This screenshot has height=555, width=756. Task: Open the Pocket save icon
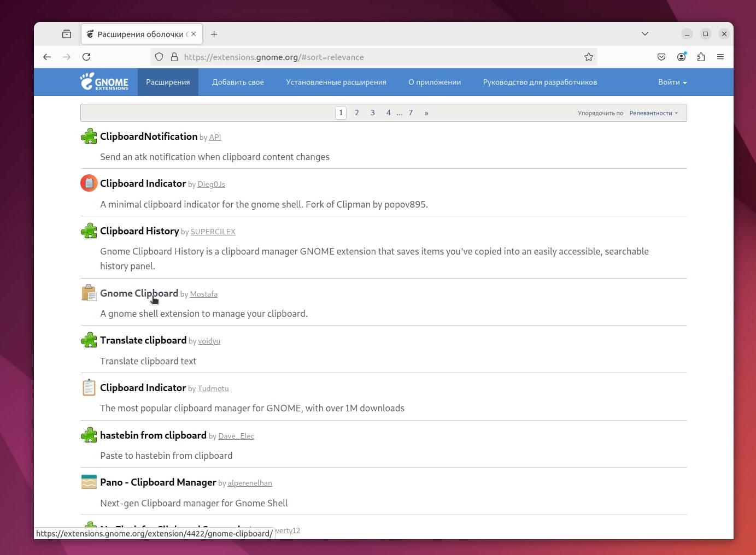(x=661, y=57)
